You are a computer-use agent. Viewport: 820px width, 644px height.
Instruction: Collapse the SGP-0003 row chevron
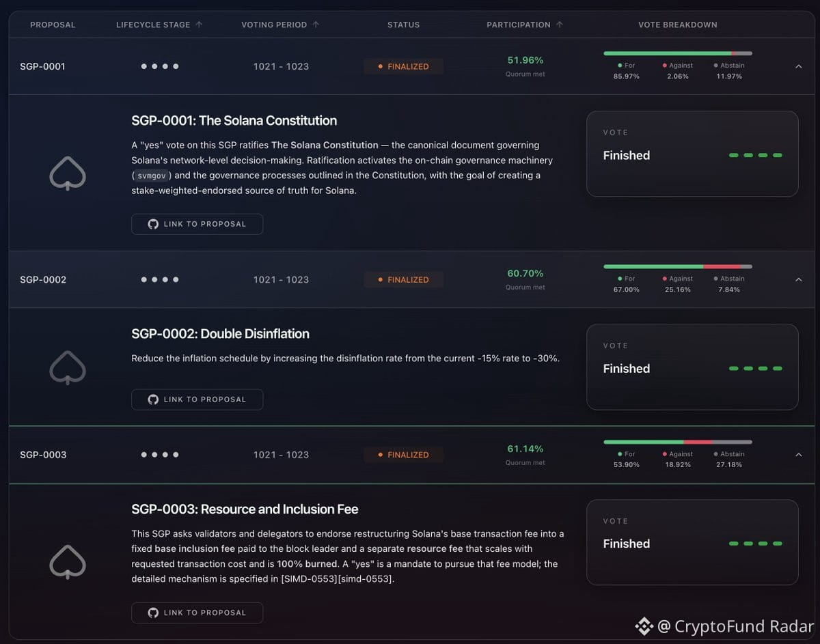point(798,455)
